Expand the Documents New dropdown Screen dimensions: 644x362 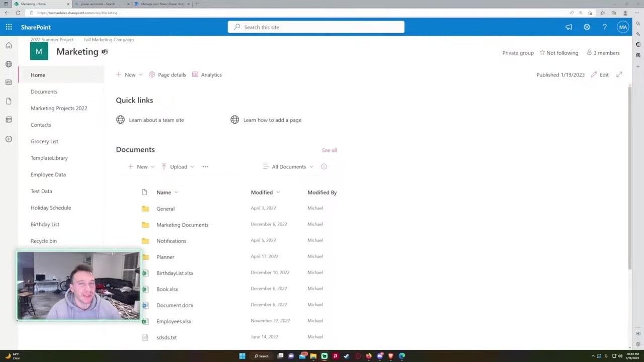coord(153,166)
